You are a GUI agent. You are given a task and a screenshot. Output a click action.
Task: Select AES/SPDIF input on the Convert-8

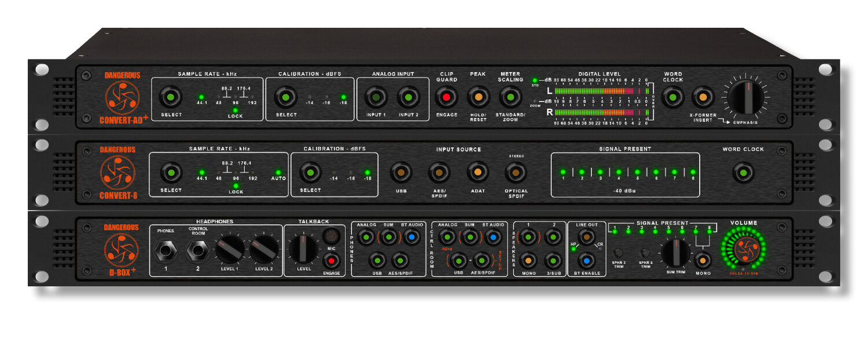(440, 172)
